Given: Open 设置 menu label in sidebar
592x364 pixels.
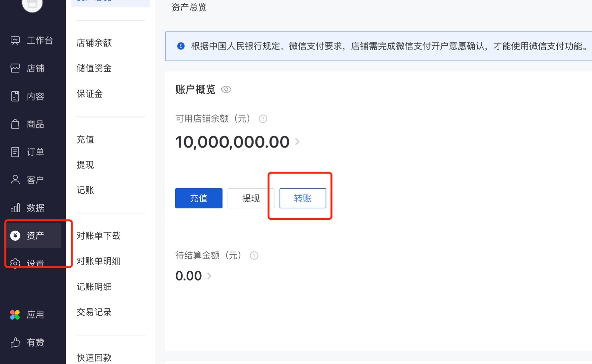Looking at the screenshot, I should (x=36, y=263).
